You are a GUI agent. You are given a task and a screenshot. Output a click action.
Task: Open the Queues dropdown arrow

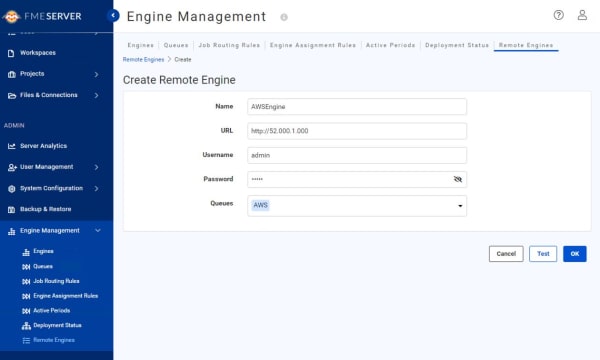pos(460,206)
